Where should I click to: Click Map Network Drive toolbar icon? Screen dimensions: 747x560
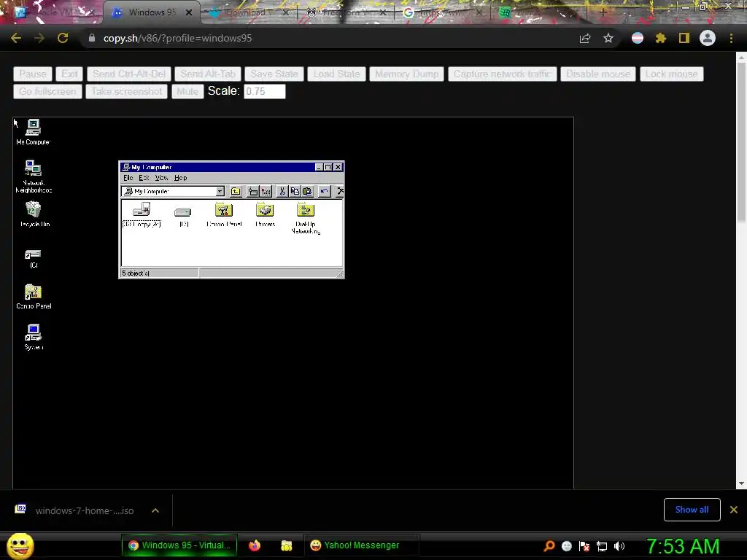tap(253, 192)
